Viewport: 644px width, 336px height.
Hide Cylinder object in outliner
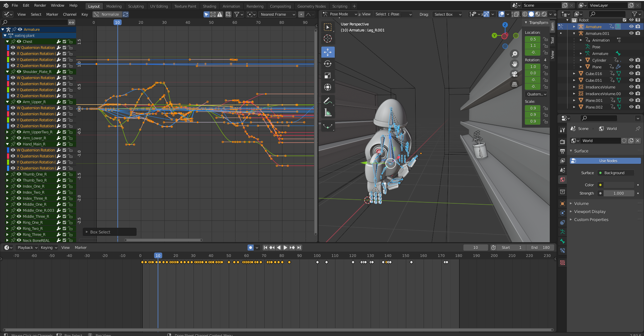pos(631,60)
